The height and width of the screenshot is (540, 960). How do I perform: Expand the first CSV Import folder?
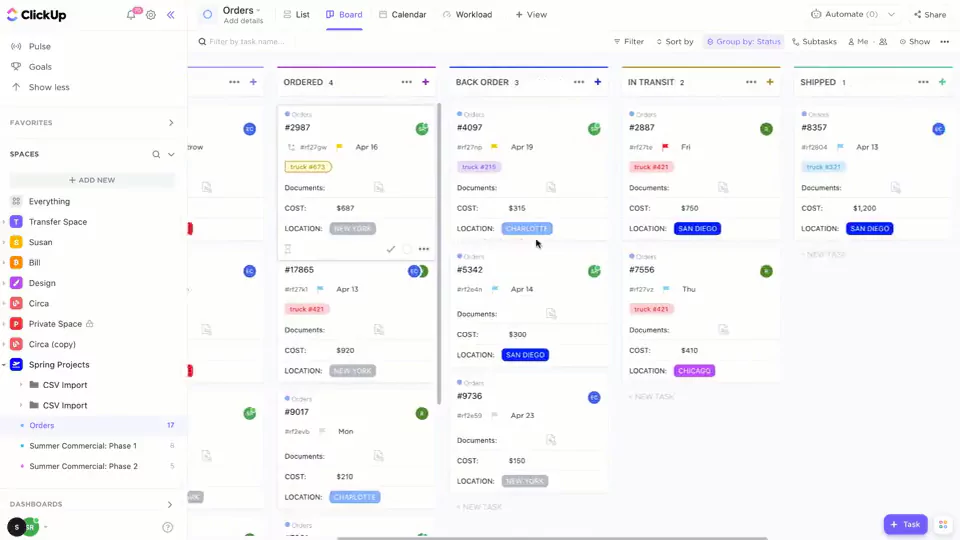[21, 385]
